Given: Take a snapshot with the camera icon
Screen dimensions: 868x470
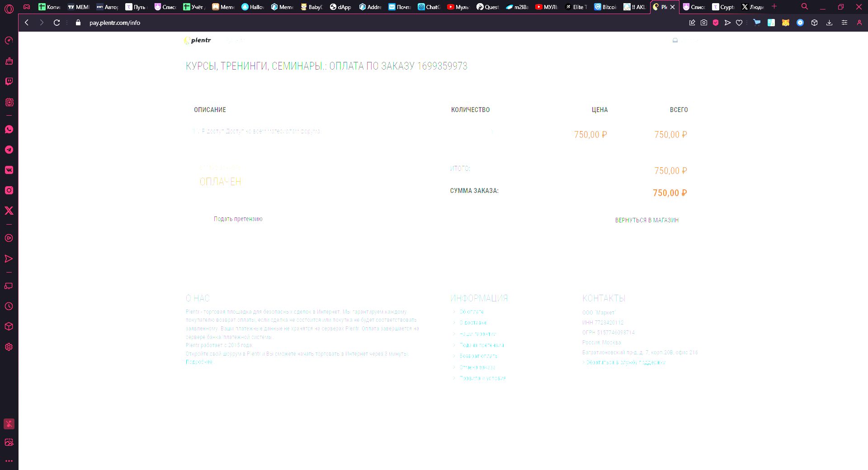Looking at the screenshot, I should pyautogui.click(x=704, y=23).
